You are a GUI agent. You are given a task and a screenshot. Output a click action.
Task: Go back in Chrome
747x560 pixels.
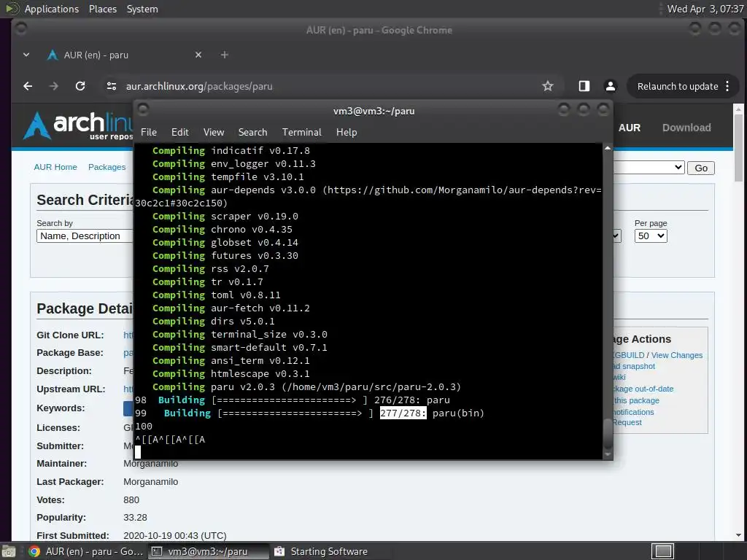point(28,86)
